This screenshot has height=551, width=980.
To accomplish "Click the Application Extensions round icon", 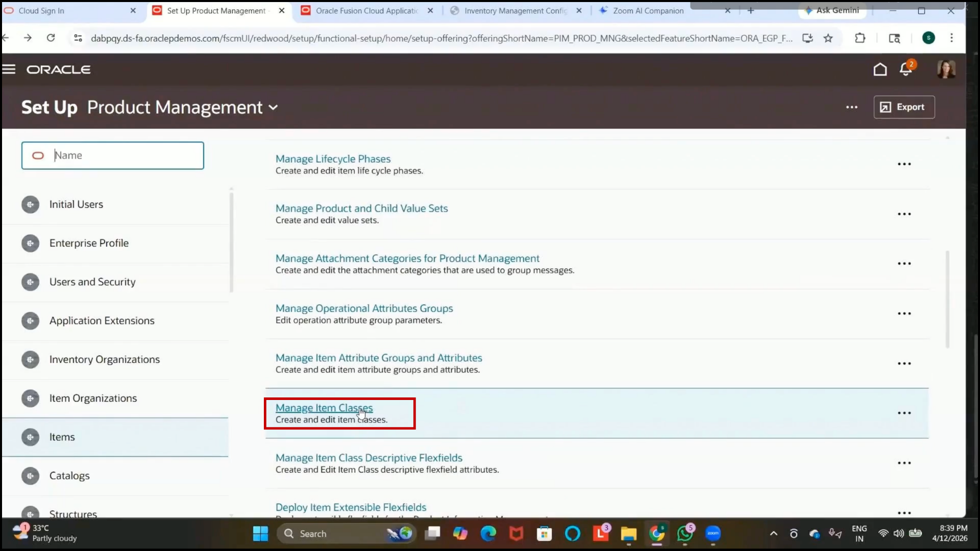I will [x=31, y=321].
